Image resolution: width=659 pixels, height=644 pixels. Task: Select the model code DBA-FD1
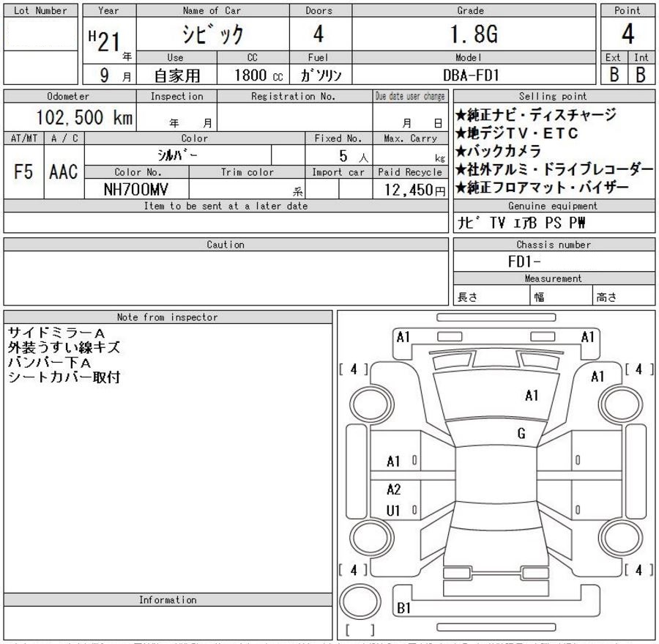[471, 75]
